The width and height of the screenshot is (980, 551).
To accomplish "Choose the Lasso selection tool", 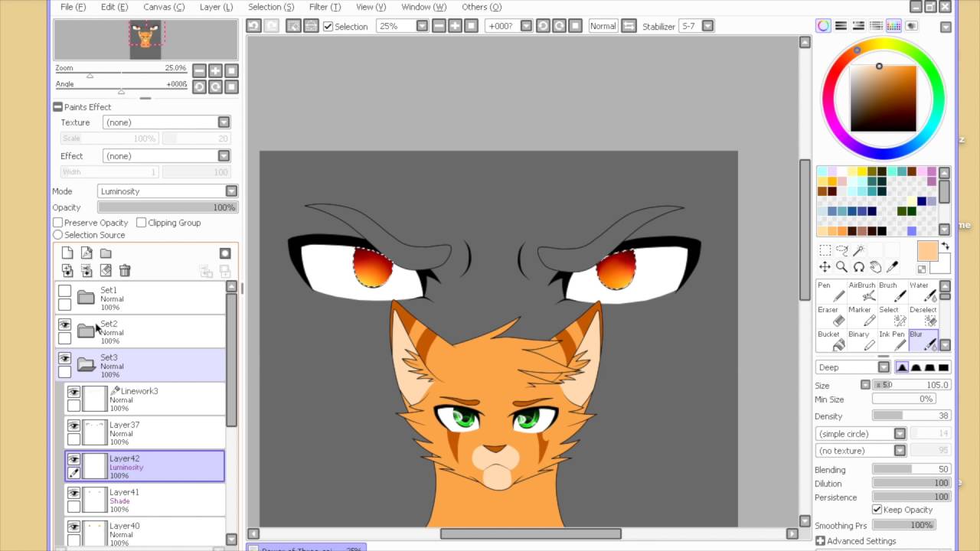I will tap(841, 250).
